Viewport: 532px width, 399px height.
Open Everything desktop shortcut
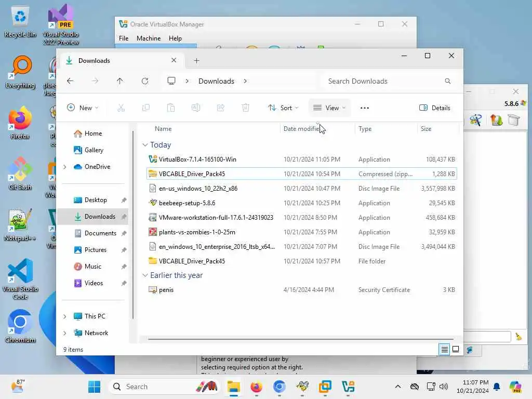point(20,72)
